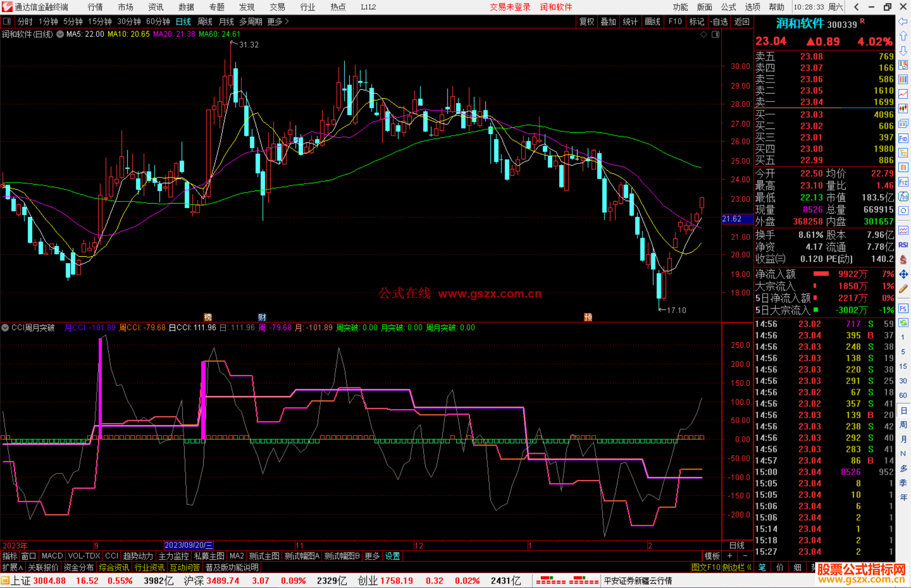Click the four-way move arrows icon
The height and width of the screenshot is (588, 911).
903,274
